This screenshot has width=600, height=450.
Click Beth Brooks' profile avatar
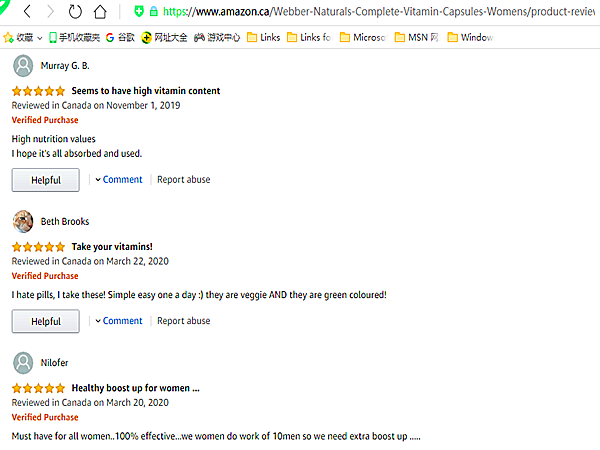22,221
